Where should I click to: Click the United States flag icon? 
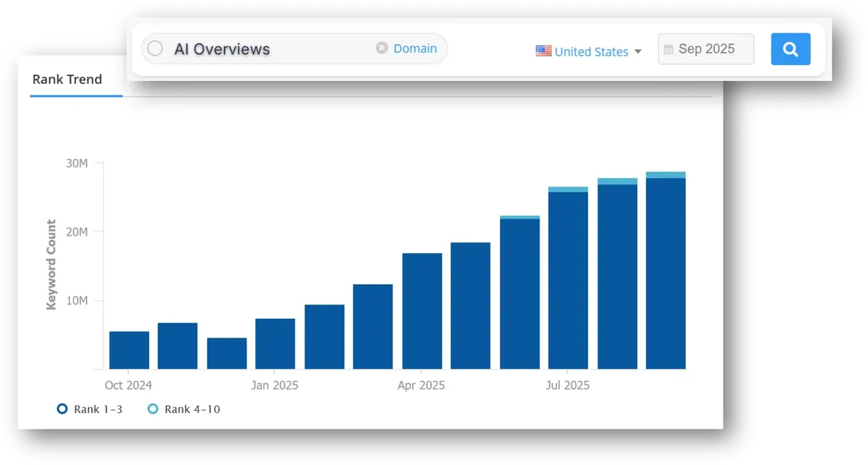click(x=542, y=51)
